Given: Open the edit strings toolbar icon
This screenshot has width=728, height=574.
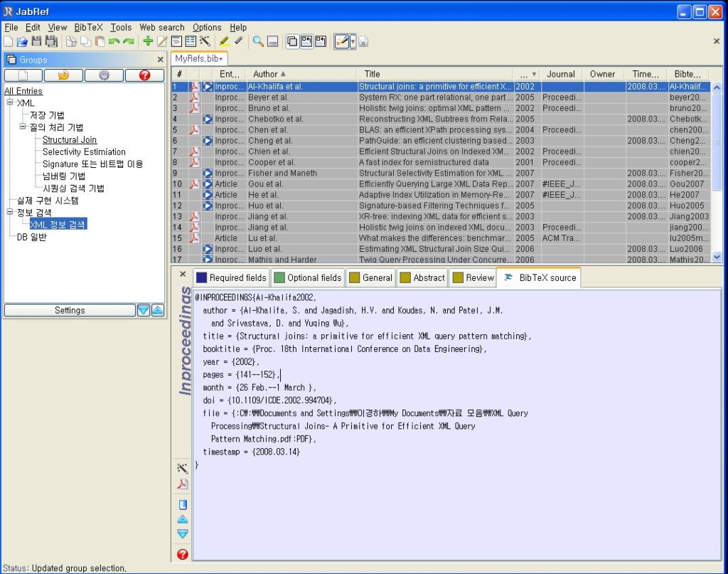Looking at the screenshot, I should (x=191, y=42).
